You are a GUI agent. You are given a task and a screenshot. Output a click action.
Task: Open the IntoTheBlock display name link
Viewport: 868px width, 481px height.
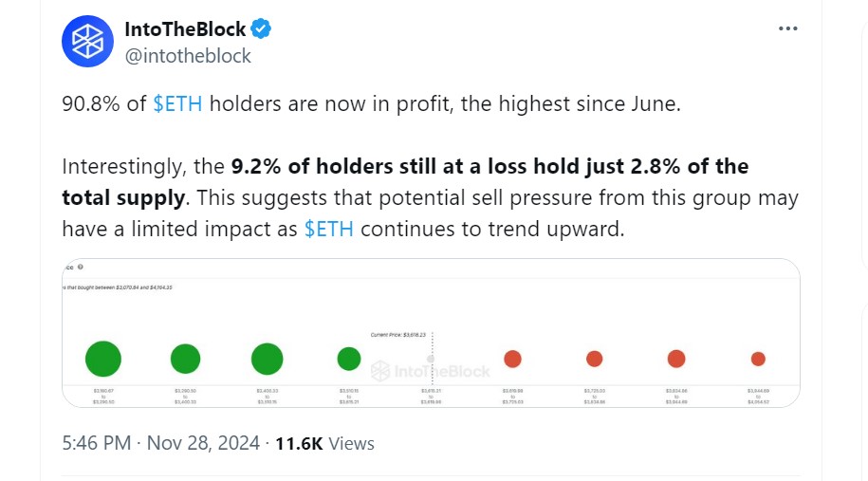[x=184, y=29]
